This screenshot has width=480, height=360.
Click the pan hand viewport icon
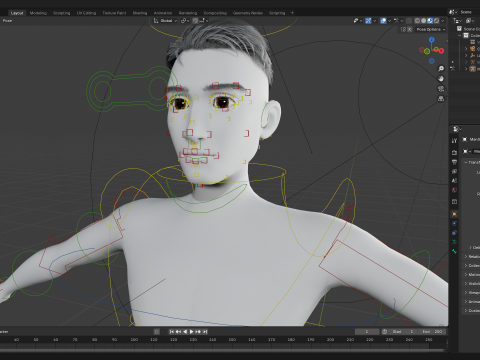tap(441, 79)
